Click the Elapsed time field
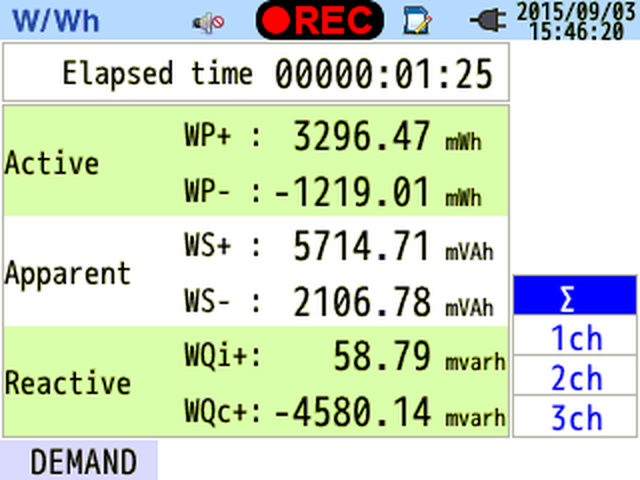This screenshot has height=480, width=640. tap(256, 72)
